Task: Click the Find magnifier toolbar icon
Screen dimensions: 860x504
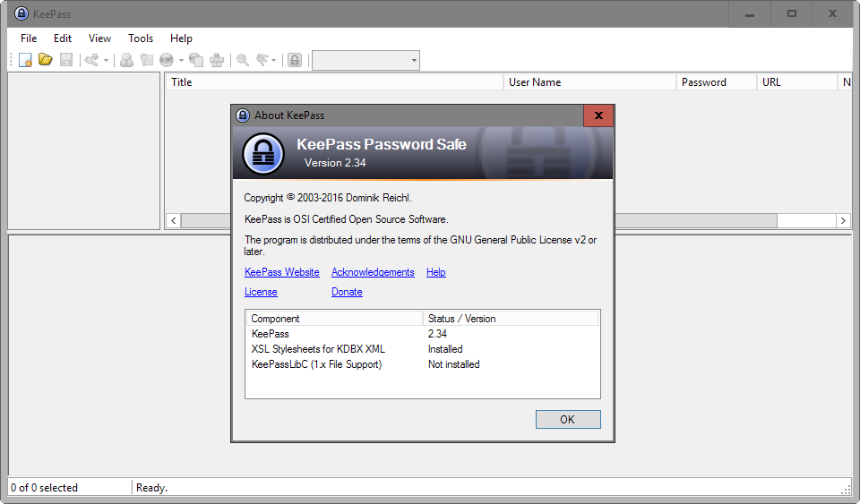Action: click(243, 60)
